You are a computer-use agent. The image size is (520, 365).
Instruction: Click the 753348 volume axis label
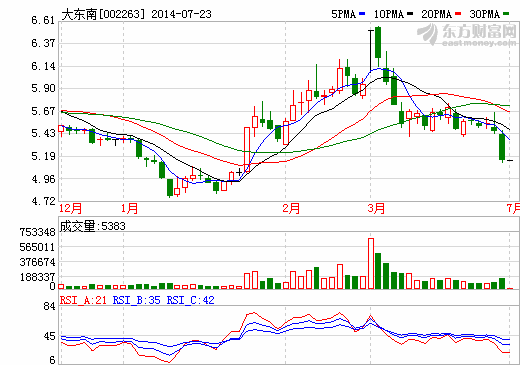(37, 232)
